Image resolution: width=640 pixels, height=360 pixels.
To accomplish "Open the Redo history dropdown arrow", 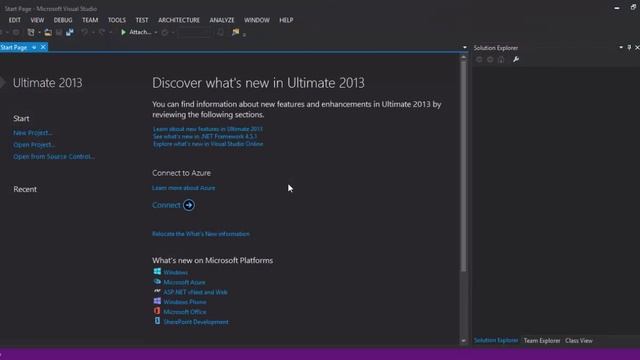I will (111, 32).
